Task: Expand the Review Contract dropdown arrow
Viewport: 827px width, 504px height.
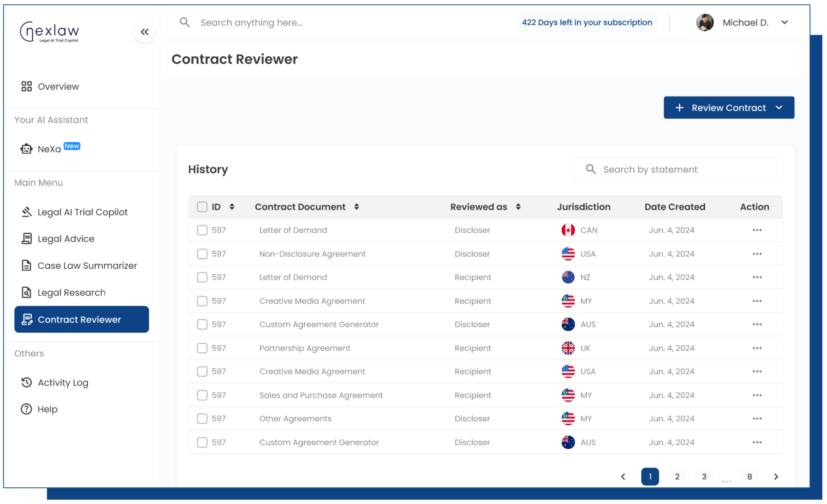Action: [779, 108]
